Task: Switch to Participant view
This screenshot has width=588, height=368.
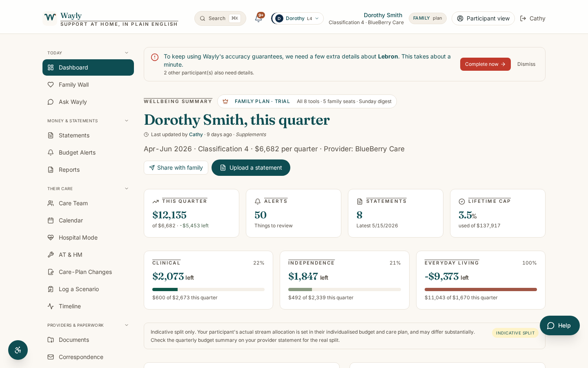Action: click(483, 18)
